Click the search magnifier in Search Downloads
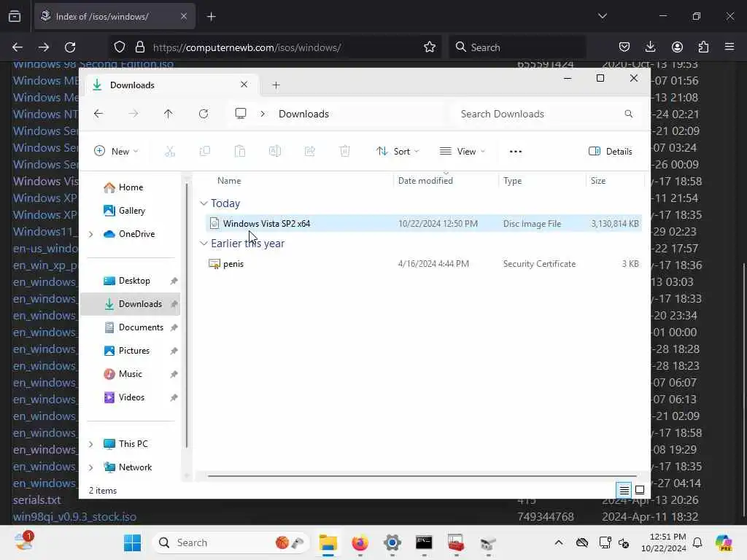Screen dimensions: 747x560 pos(629,114)
